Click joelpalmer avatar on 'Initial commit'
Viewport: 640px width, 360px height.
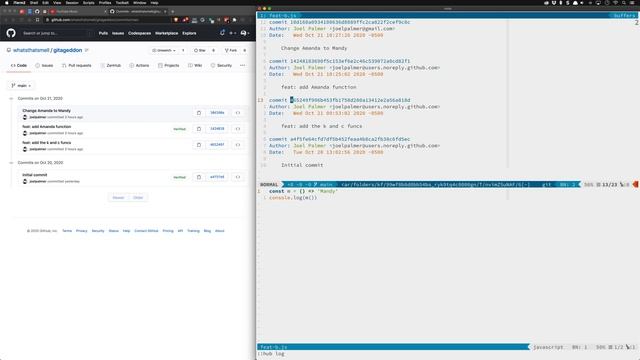[x=25, y=181]
